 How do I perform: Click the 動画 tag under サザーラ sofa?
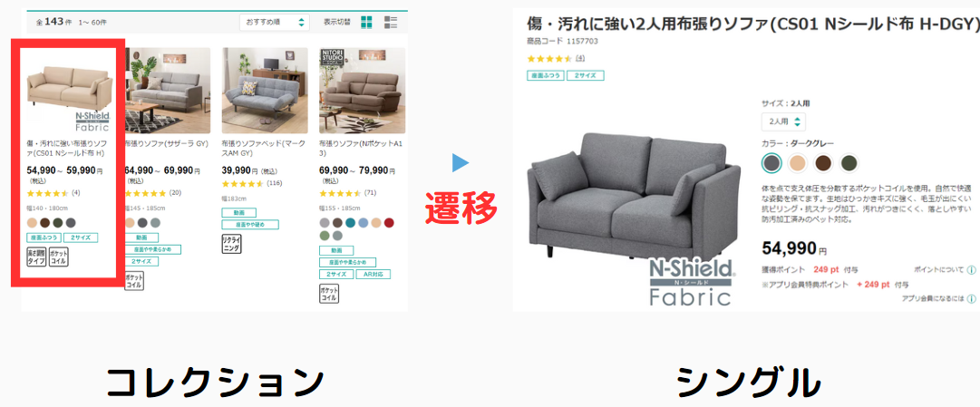141,237
